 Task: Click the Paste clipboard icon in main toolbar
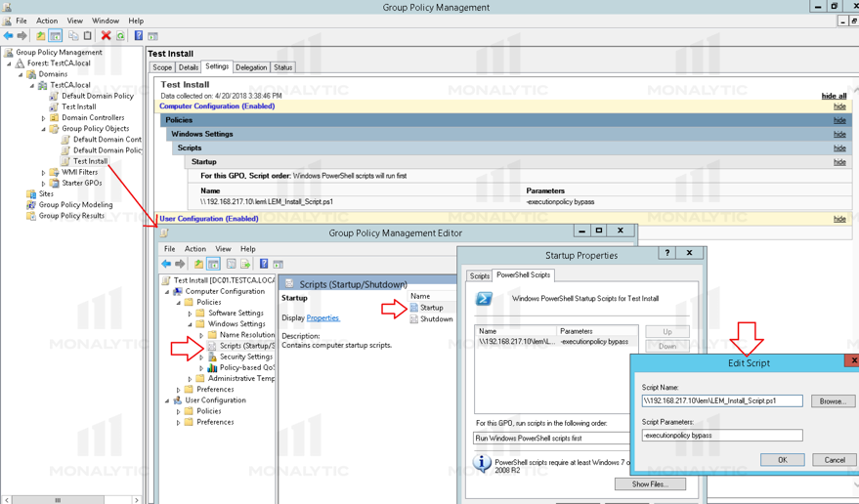click(88, 35)
